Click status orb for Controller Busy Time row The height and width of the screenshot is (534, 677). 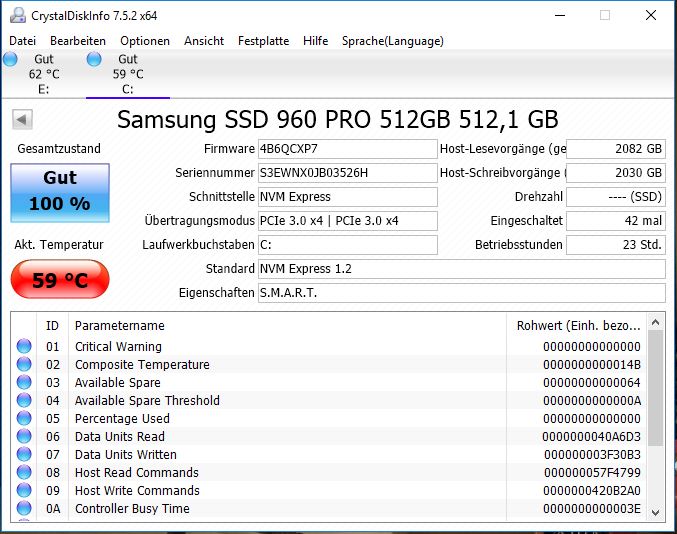(24, 509)
